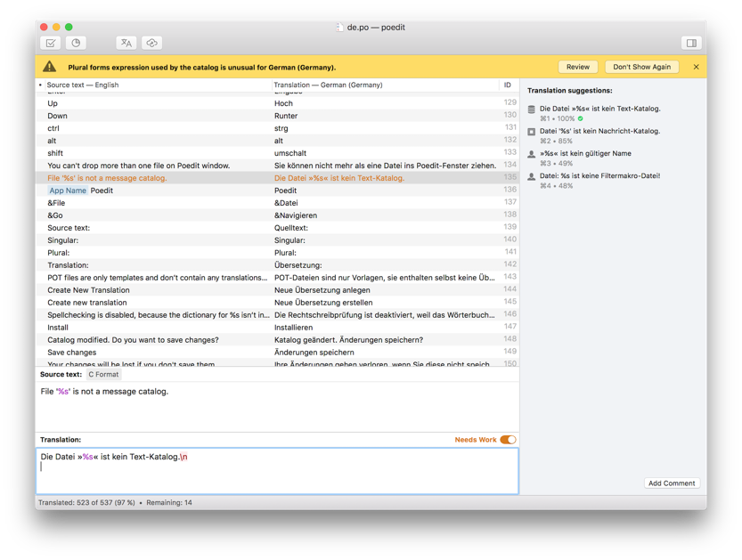Click the Sync with Crowdin cloud icon
This screenshot has height=560, width=742.
pyautogui.click(x=151, y=43)
